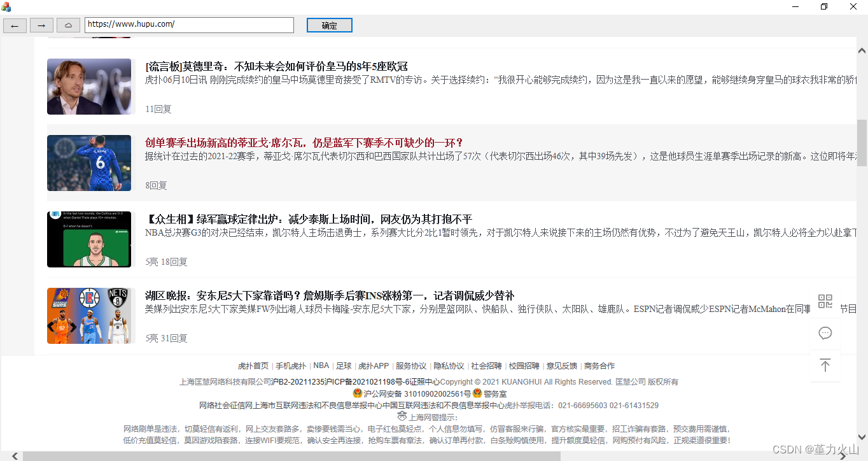Image resolution: width=868 pixels, height=461 pixels.
Task: Click the 8回复 reply count
Action: pyautogui.click(x=156, y=185)
